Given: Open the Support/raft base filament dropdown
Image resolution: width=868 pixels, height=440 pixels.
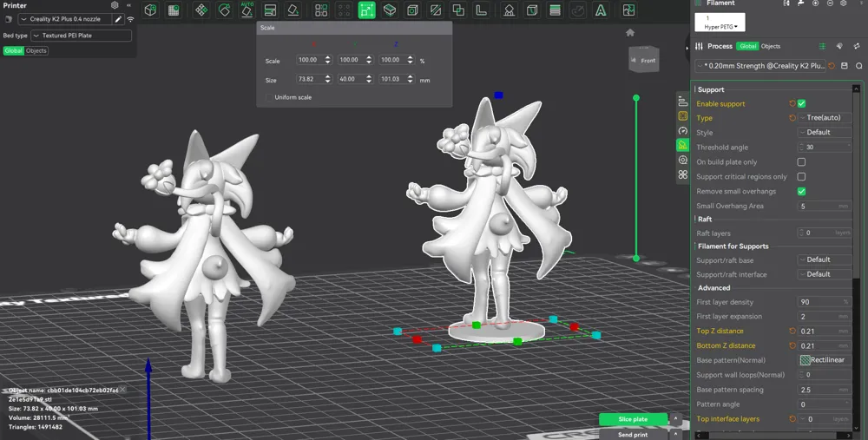Looking at the screenshot, I should 825,259.
